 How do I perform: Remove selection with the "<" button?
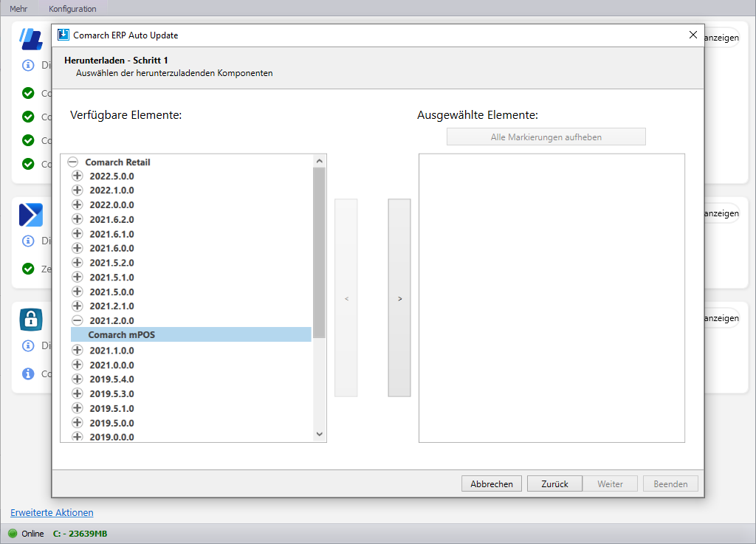(x=346, y=298)
